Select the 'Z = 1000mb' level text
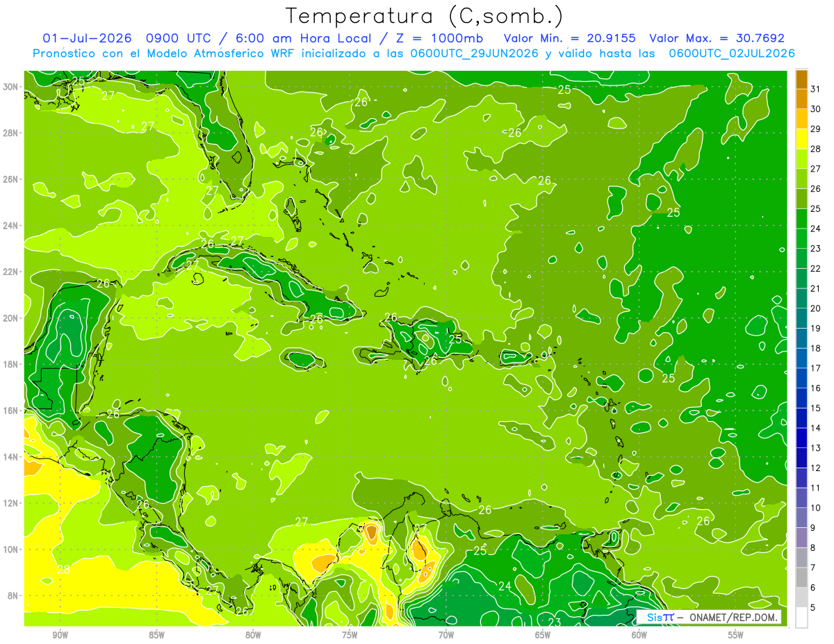834x644 pixels. click(x=439, y=38)
